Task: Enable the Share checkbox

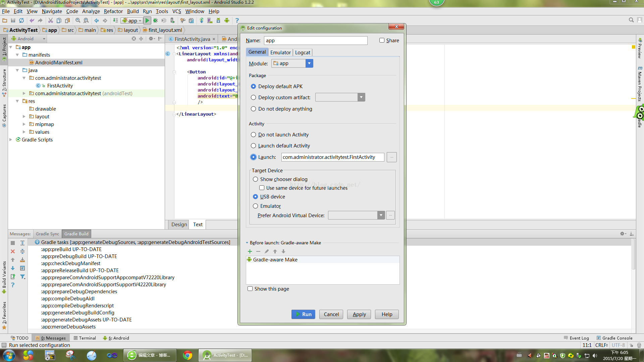Action: (382, 40)
